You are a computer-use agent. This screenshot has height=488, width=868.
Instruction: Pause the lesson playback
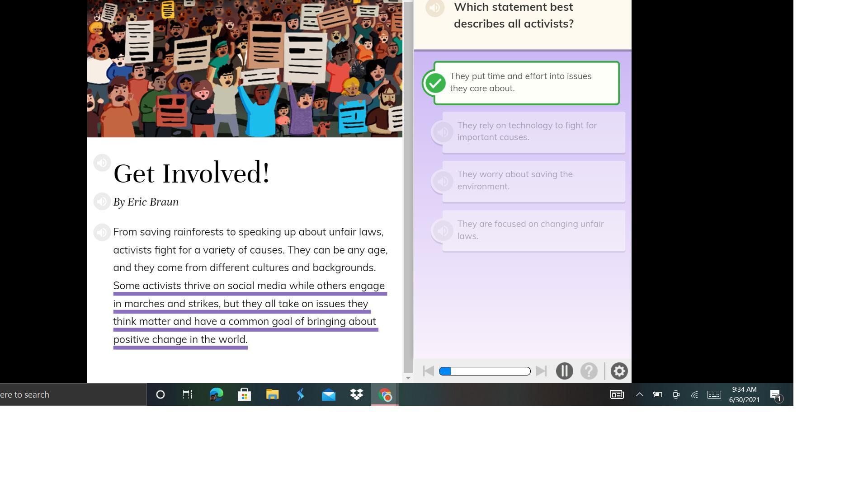pos(564,371)
